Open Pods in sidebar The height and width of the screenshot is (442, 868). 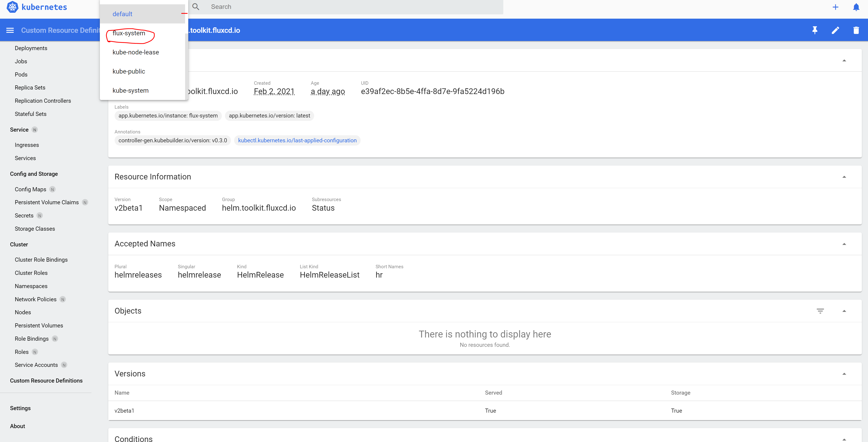21,74
